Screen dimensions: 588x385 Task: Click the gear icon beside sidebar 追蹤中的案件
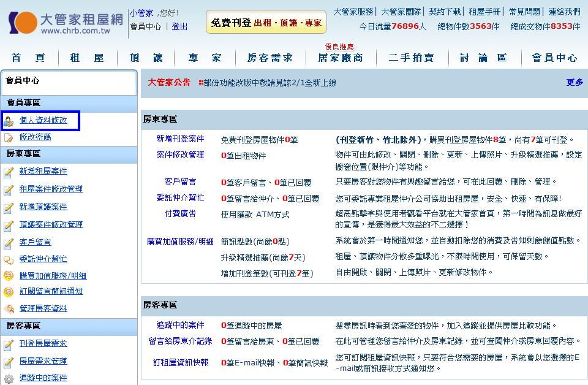(x=9, y=379)
